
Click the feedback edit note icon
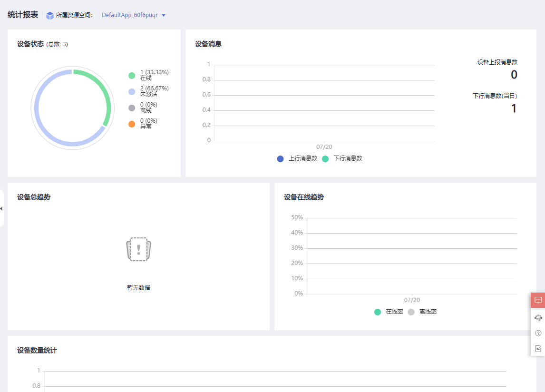(x=538, y=349)
